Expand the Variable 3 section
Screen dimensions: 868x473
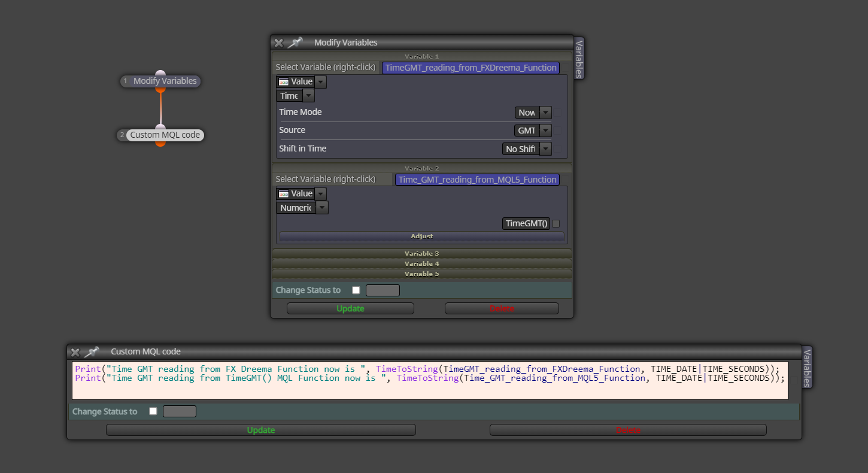coord(422,253)
